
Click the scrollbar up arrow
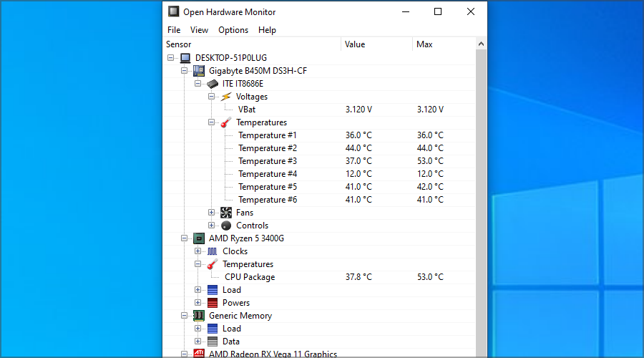[x=481, y=44]
